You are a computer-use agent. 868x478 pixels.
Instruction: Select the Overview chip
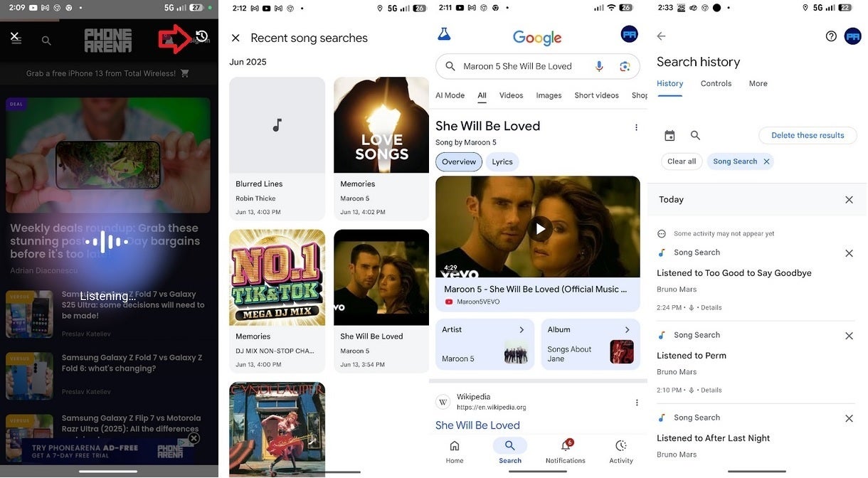[459, 162]
